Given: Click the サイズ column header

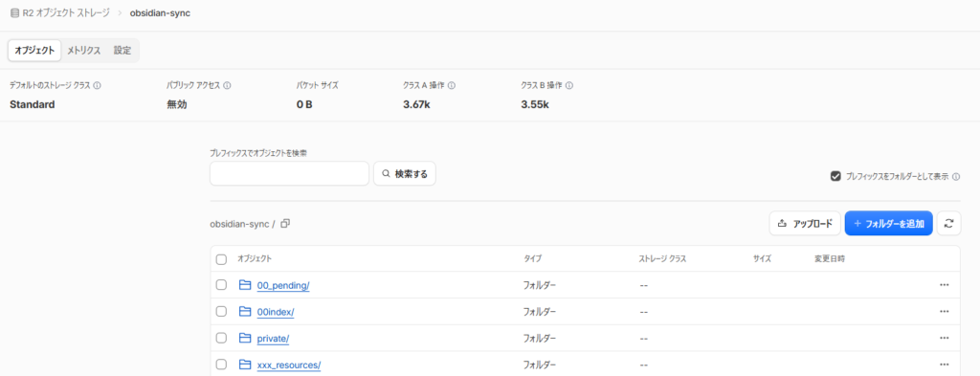Looking at the screenshot, I should [x=763, y=258].
